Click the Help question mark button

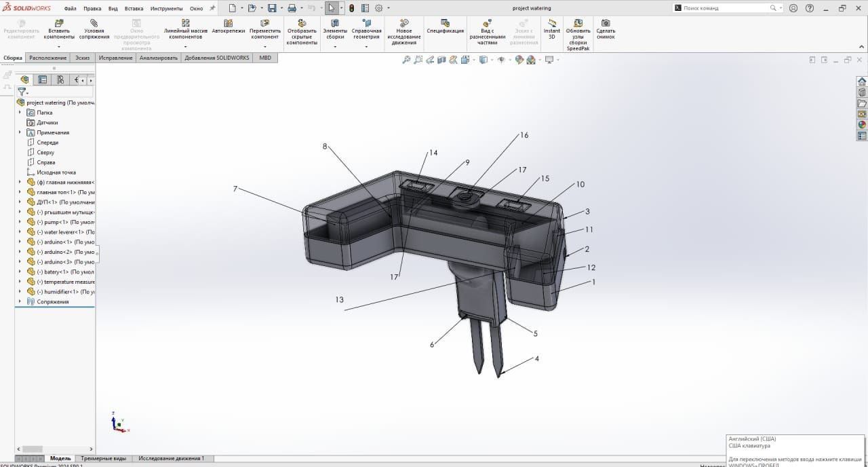[x=809, y=8]
